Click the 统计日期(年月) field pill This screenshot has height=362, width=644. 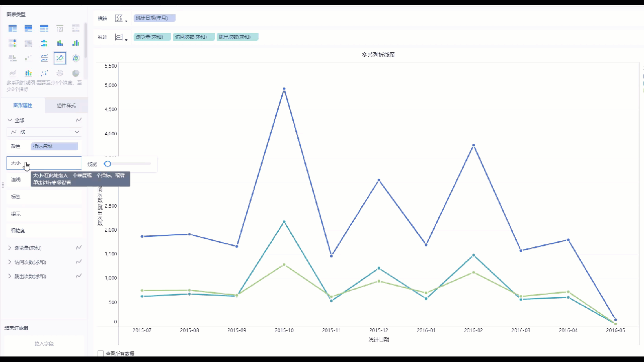[x=155, y=18]
